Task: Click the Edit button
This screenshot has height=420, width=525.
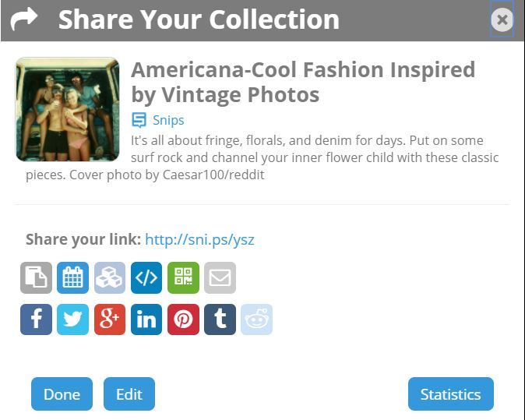Action: click(x=129, y=394)
